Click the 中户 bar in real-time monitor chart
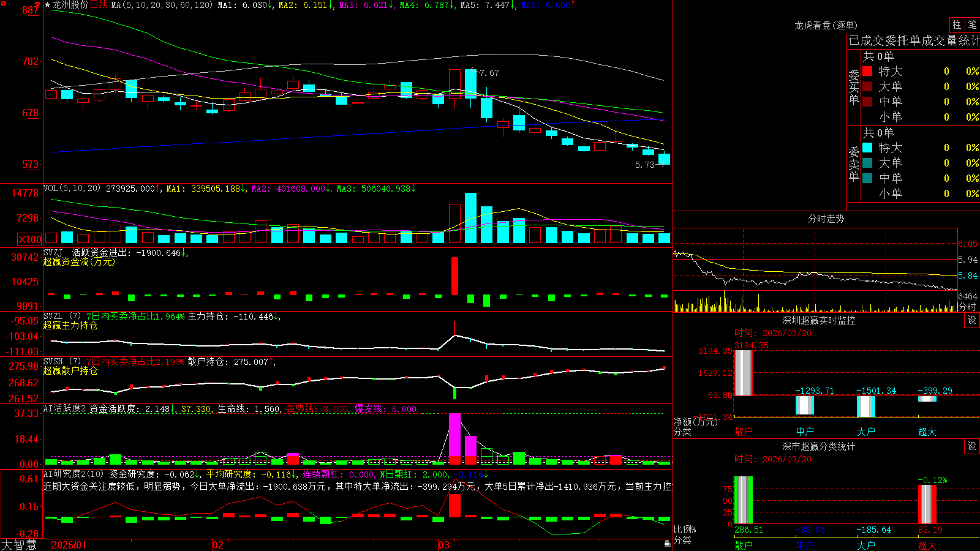 [805, 405]
